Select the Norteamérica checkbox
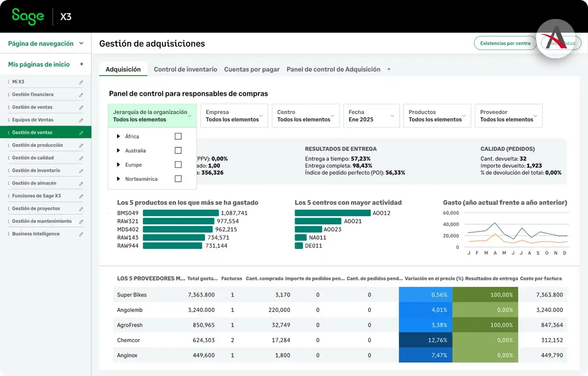The height and width of the screenshot is (376, 588). (x=178, y=179)
